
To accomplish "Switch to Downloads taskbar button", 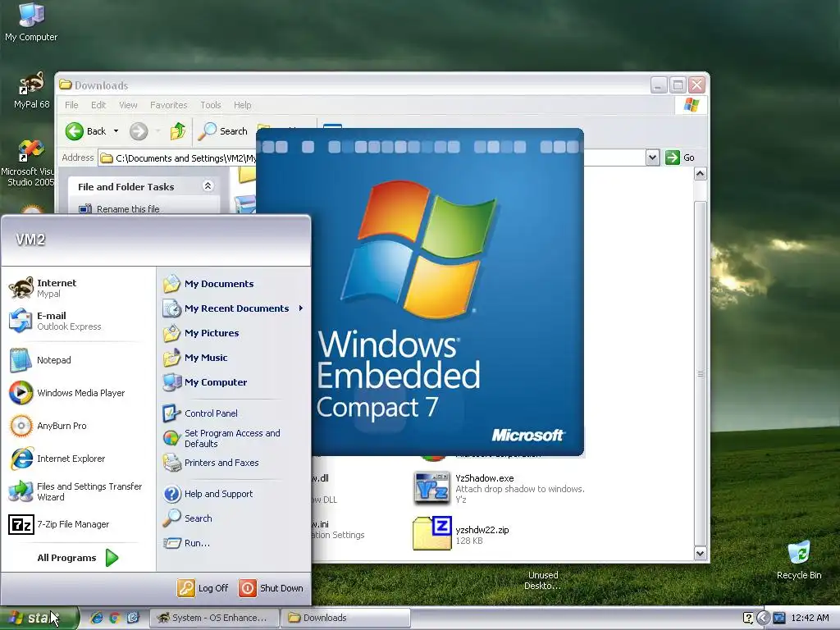I will [346, 618].
